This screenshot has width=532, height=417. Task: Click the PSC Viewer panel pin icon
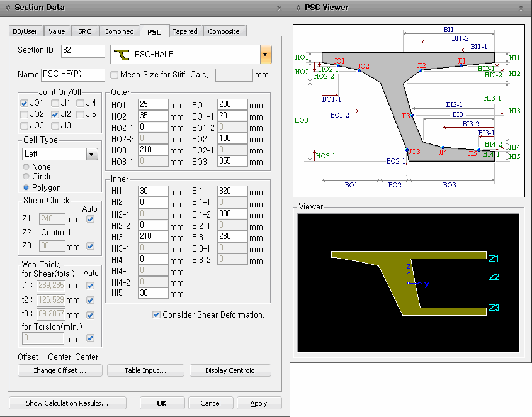[297, 8]
